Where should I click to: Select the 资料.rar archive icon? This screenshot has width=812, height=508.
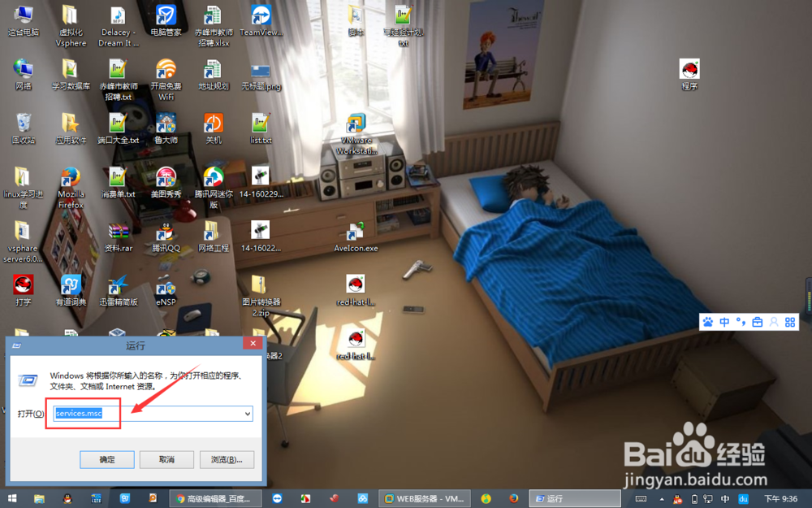pyautogui.click(x=119, y=237)
